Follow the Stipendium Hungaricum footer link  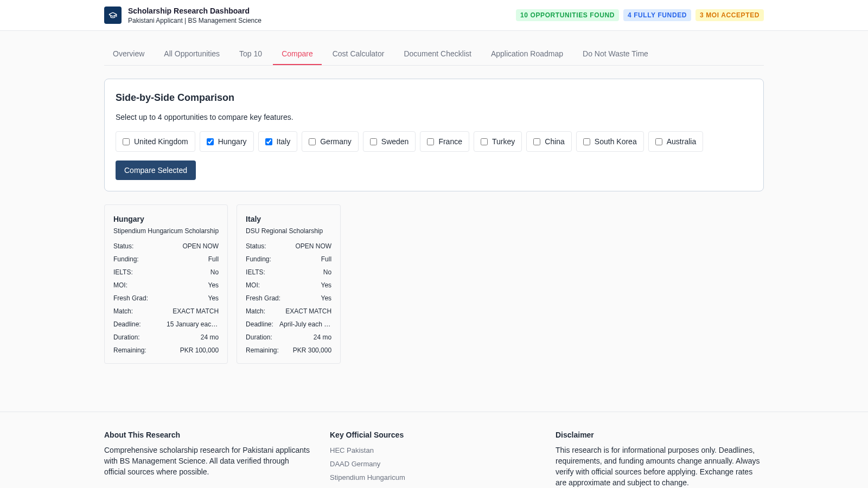[x=367, y=478]
